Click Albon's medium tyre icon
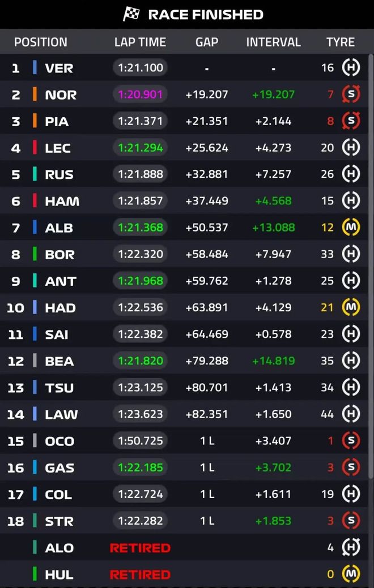 click(x=351, y=228)
